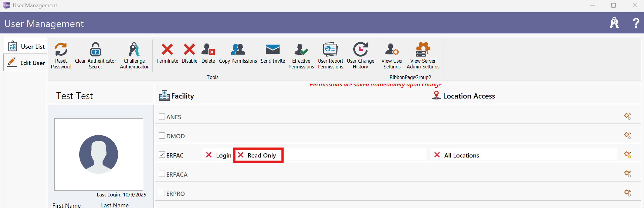
Task: Switch to the Edit User tab
Action: pyautogui.click(x=26, y=63)
